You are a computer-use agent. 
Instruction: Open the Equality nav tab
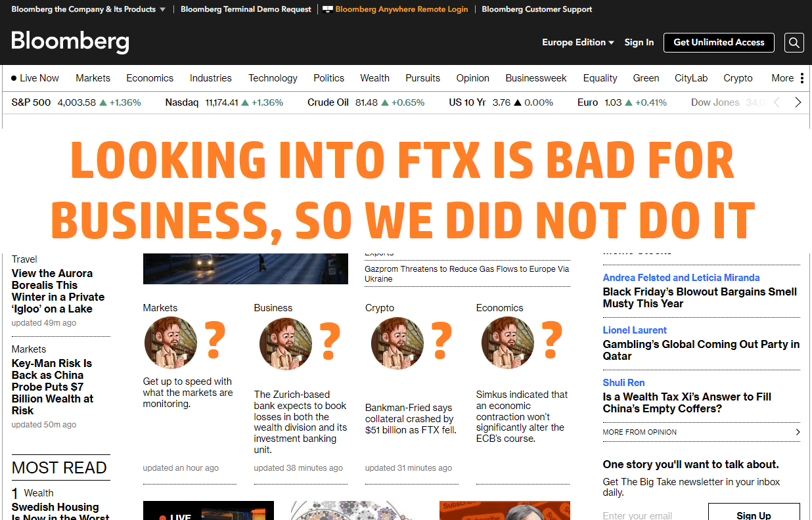click(x=600, y=78)
